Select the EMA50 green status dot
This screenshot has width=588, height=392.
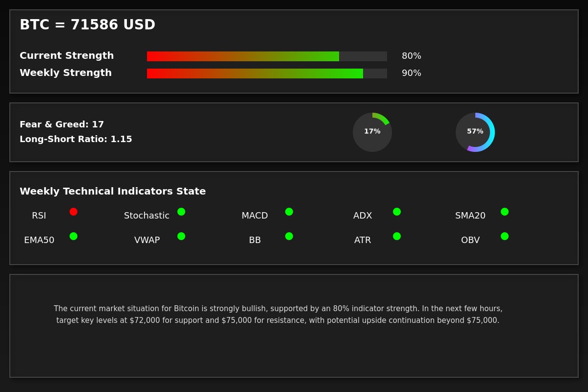coord(73,236)
